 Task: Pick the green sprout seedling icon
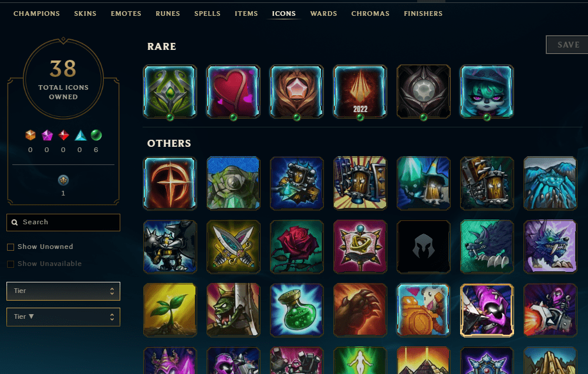coord(170,310)
